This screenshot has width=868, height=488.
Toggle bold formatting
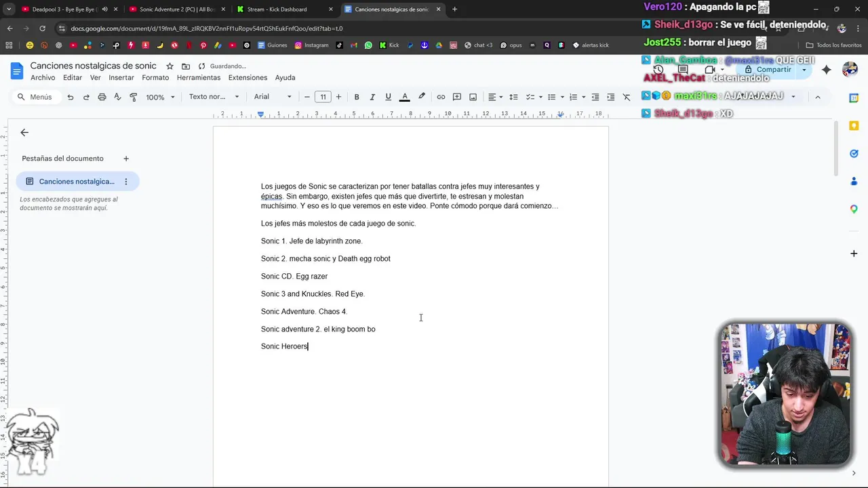(x=357, y=97)
